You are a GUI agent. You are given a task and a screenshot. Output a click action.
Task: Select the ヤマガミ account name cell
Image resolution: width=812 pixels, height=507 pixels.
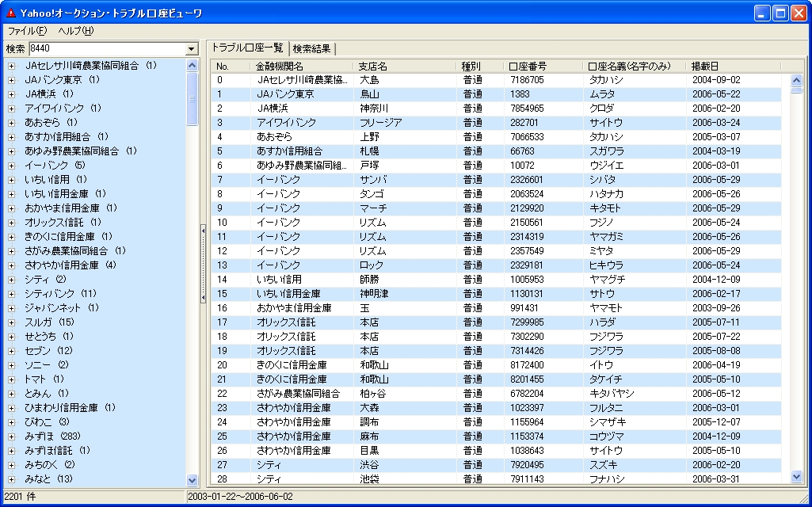606,237
